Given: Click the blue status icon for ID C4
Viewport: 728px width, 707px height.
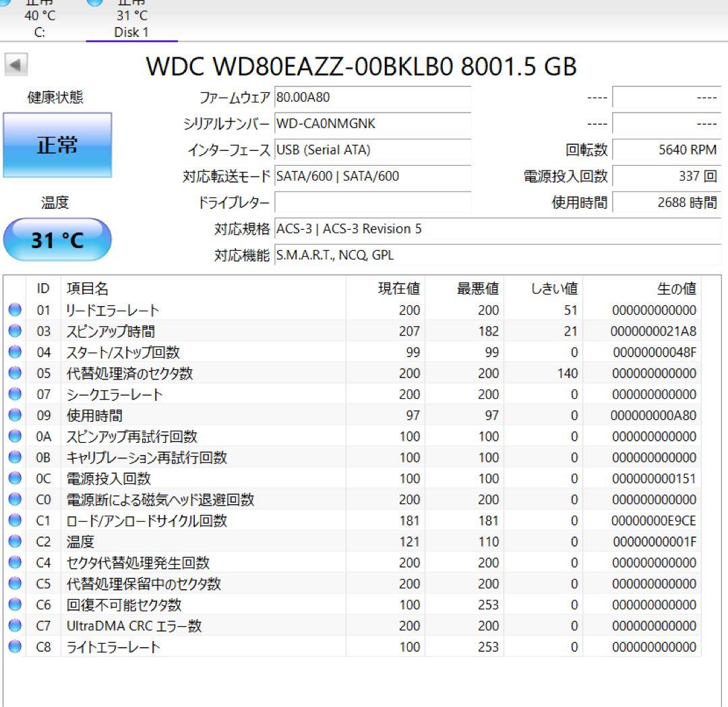Looking at the screenshot, I should (x=15, y=562).
